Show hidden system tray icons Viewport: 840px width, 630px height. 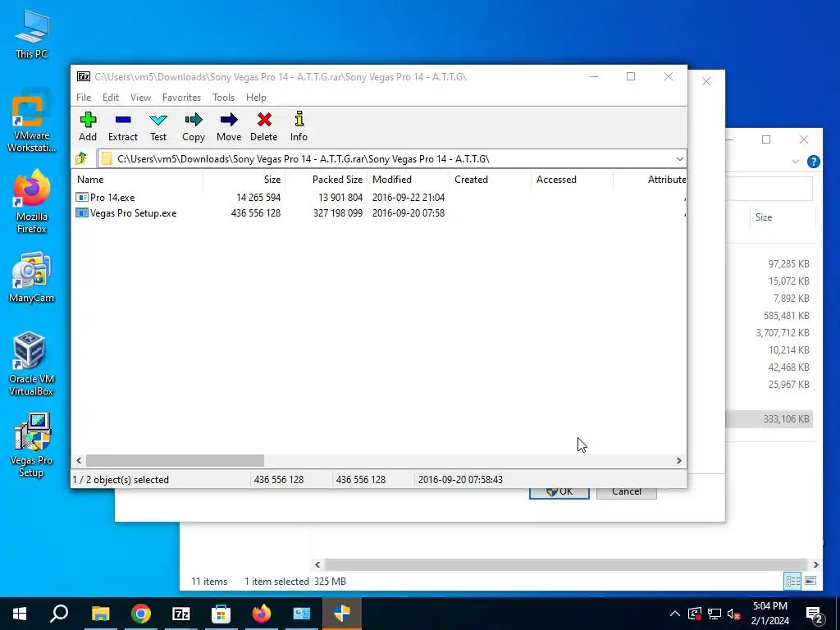(x=675, y=614)
